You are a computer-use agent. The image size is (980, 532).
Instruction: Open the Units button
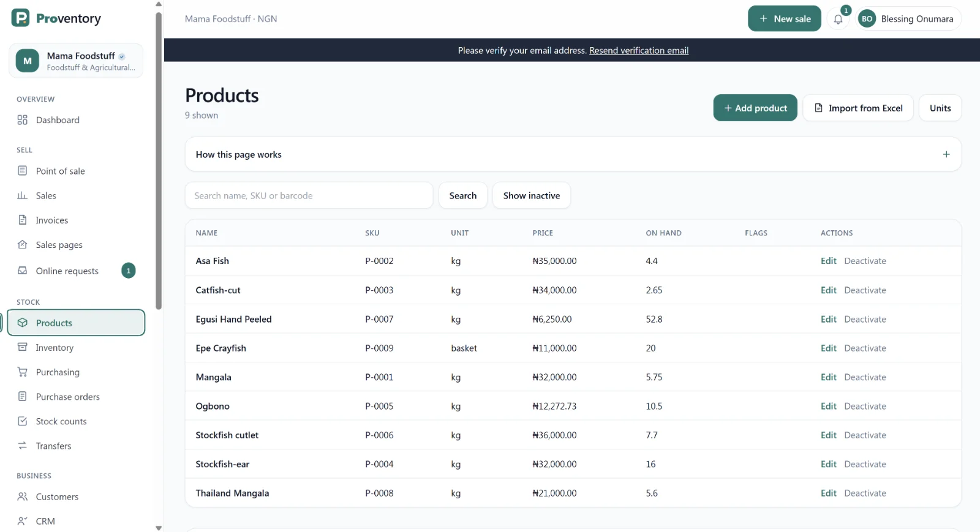click(940, 108)
